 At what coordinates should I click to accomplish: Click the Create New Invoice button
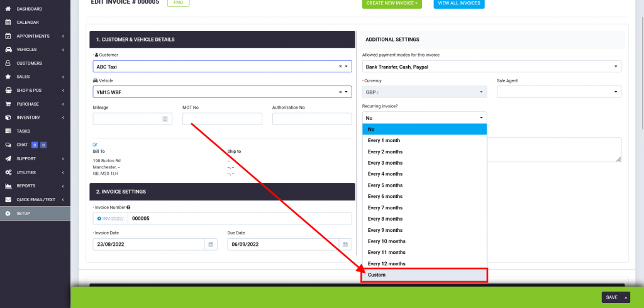coord(391,4)
